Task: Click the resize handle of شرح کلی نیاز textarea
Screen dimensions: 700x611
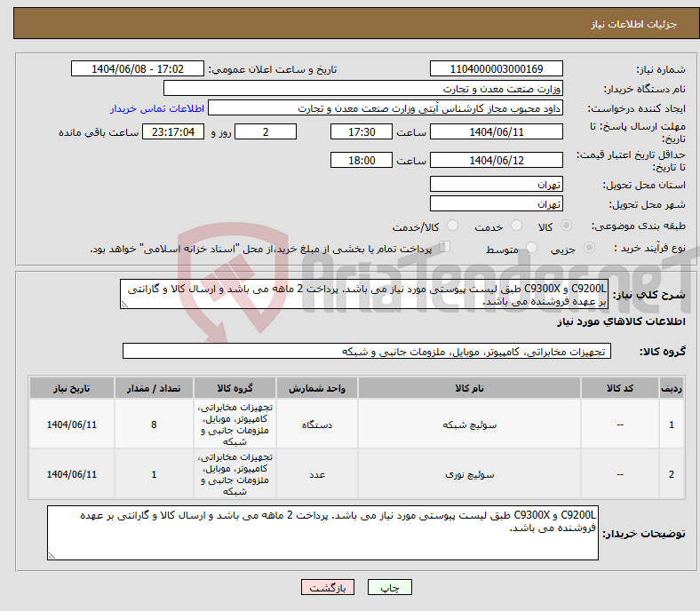Action: [124, 305]
